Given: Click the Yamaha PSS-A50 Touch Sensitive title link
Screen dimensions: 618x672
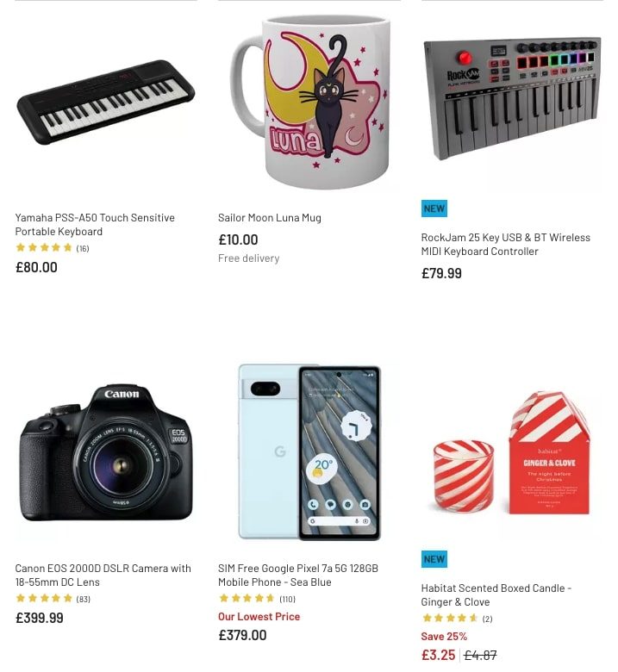Looking at the screenshot, I should pos(95,225).
